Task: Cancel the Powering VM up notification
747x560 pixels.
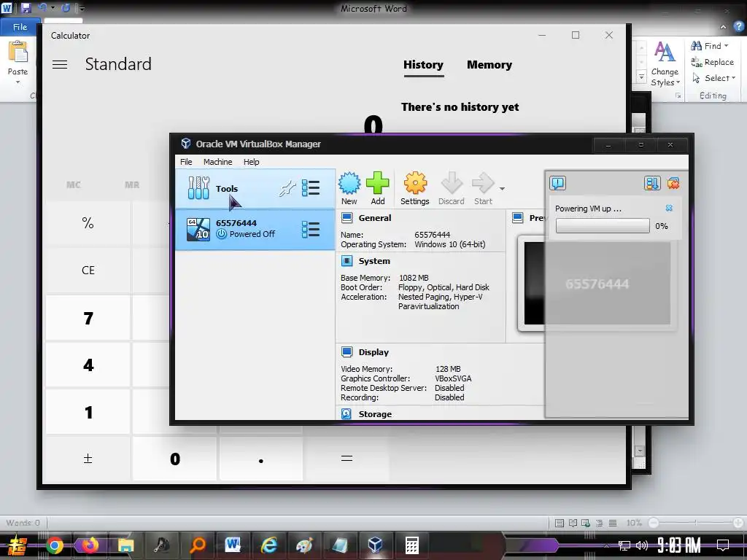Action: click(x=669, y=208)
